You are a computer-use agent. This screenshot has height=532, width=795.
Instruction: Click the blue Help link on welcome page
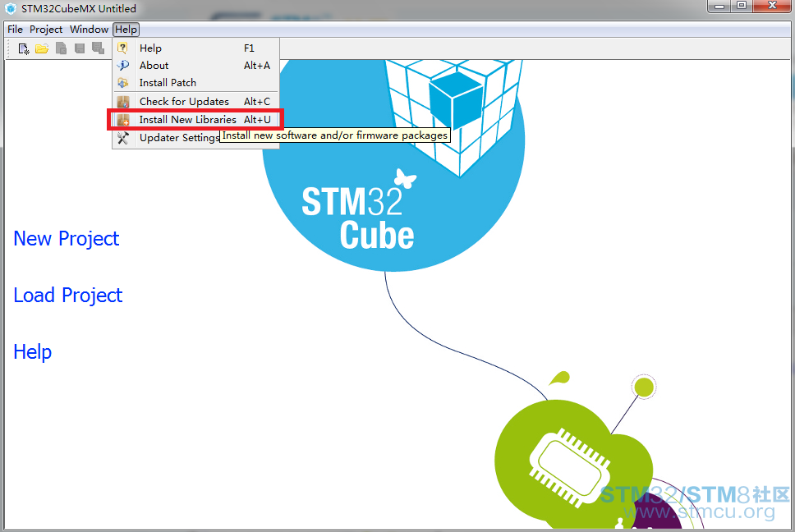[33, 352]
